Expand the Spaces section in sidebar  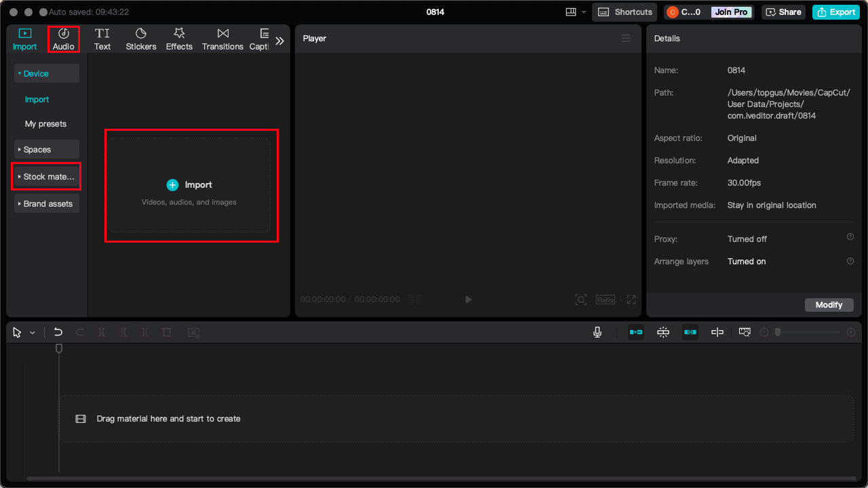tap(46, 148)
